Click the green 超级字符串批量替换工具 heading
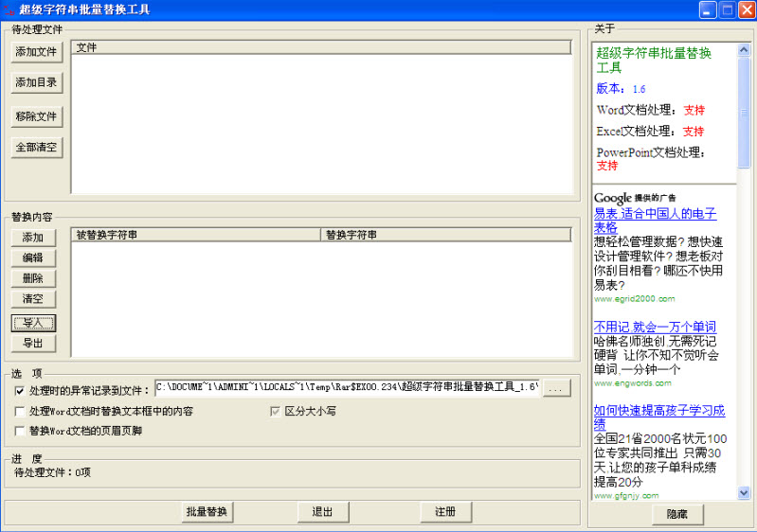 pyautogui.click(x=654, y=61)
